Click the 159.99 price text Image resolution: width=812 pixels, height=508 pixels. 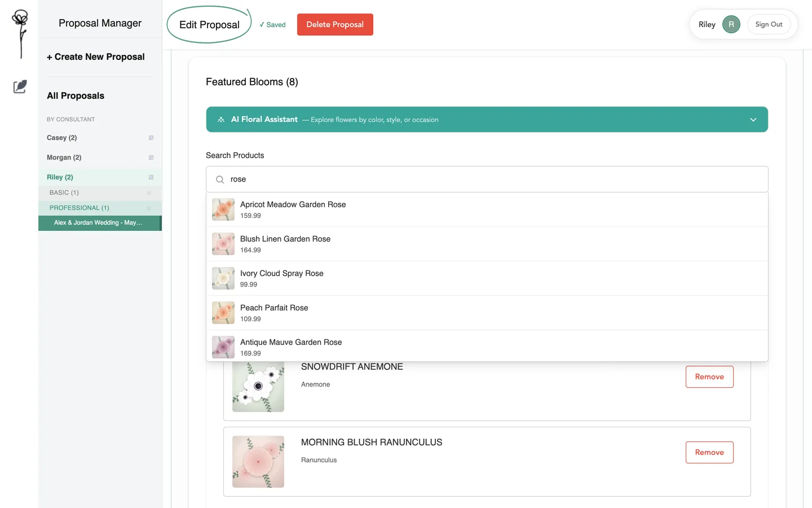250,216
